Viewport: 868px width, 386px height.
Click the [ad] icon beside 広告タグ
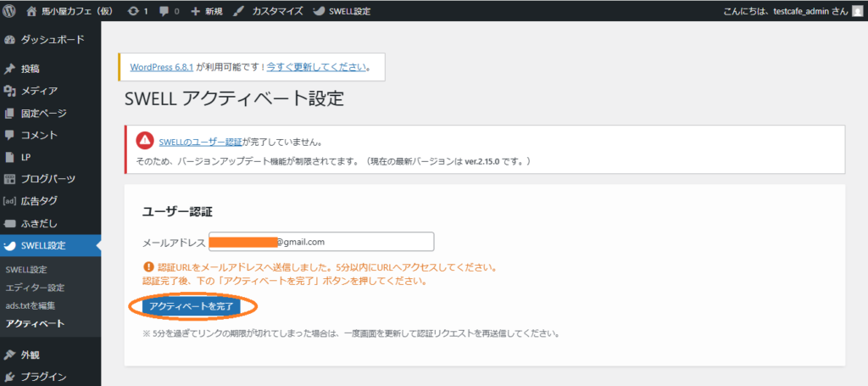coord(9,201)
